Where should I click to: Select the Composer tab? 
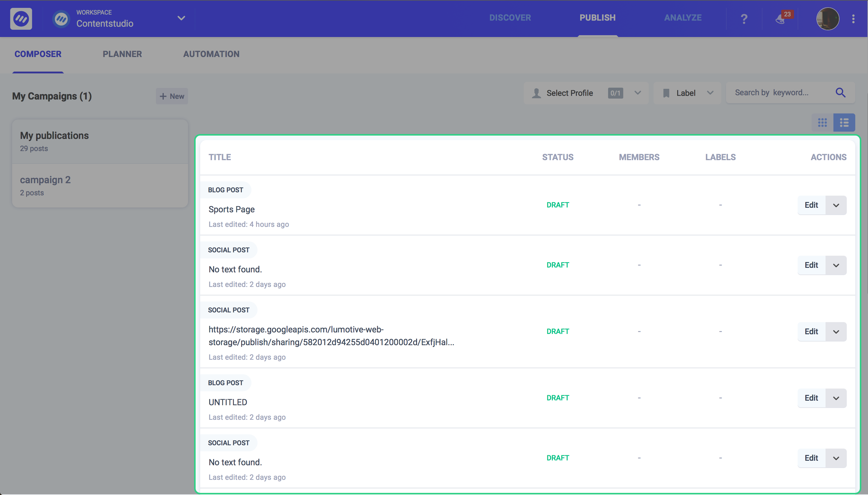coord(38,54)
